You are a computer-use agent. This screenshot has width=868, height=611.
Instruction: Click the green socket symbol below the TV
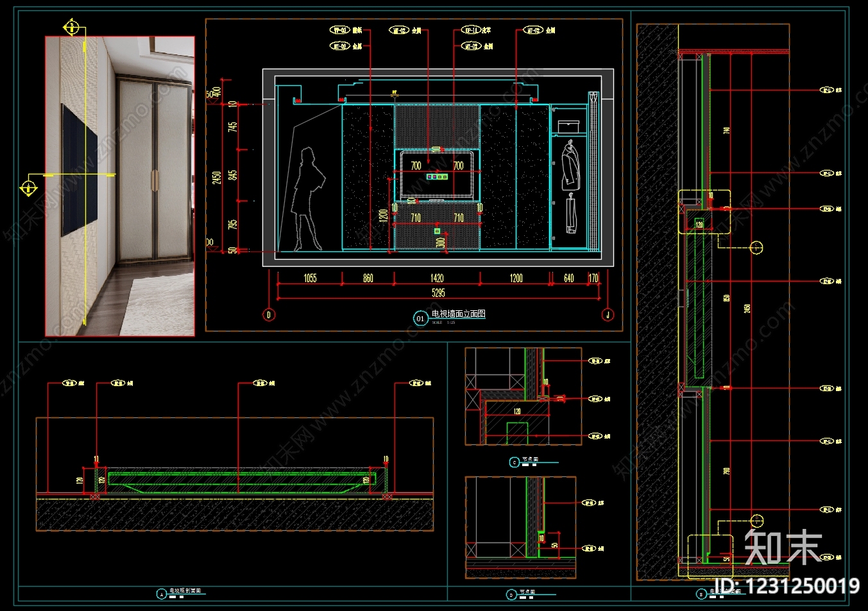[x=438, y=231]
